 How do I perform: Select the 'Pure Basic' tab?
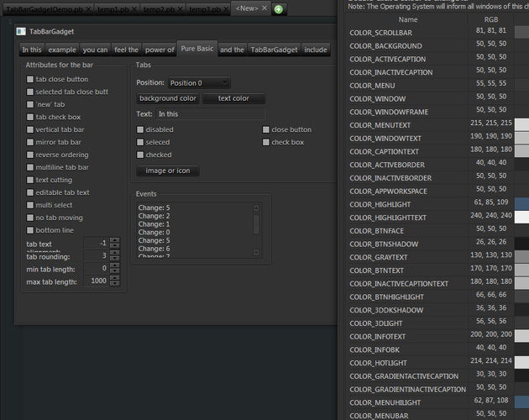197,49
